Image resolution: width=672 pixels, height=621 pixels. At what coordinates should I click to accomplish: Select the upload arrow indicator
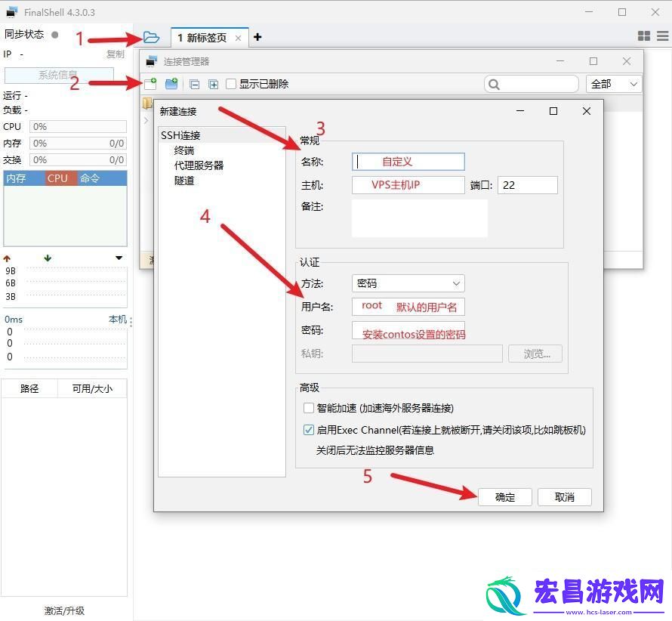pos(7,258)
